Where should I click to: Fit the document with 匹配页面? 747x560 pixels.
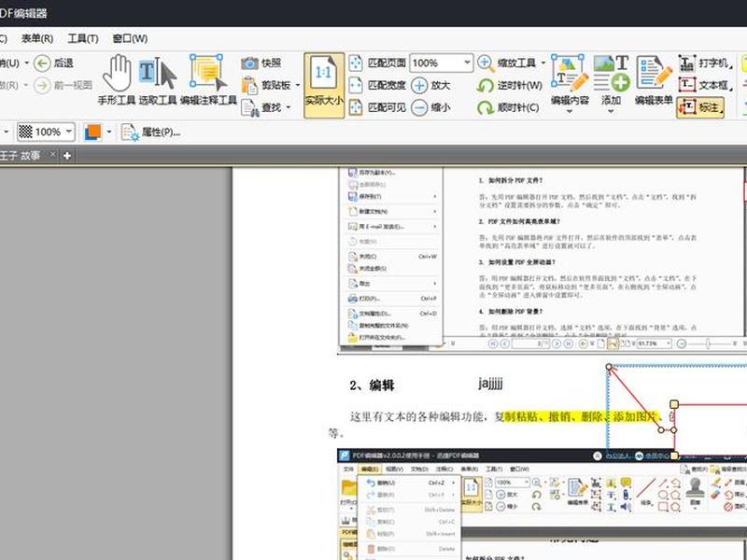coord(377,63)
